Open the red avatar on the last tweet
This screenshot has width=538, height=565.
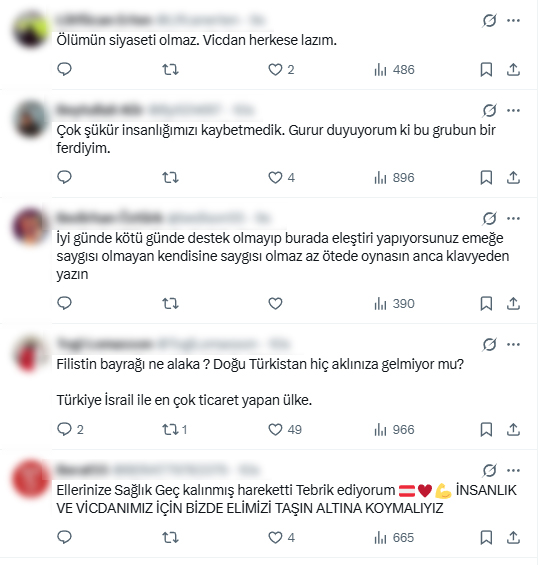pyautogui.click(x=31, y=479)
